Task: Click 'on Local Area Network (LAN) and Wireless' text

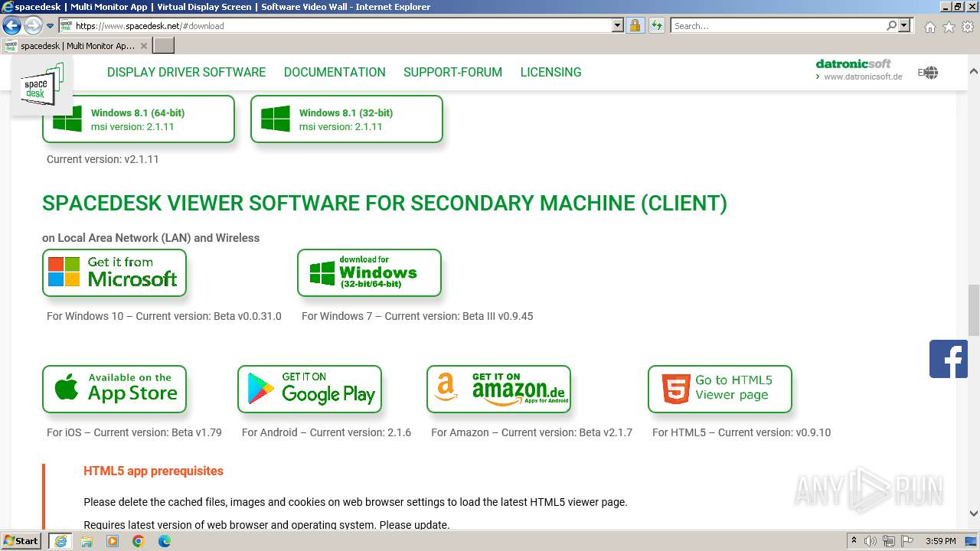Action: [x=151, y=238]
